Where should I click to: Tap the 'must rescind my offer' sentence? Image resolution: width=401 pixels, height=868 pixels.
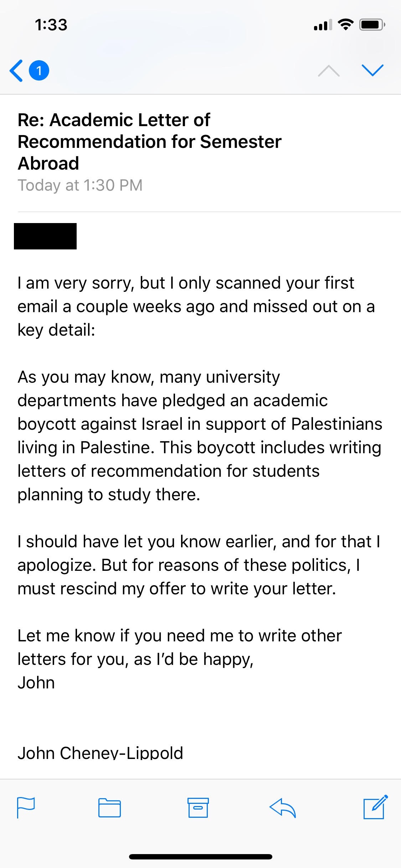177,589
